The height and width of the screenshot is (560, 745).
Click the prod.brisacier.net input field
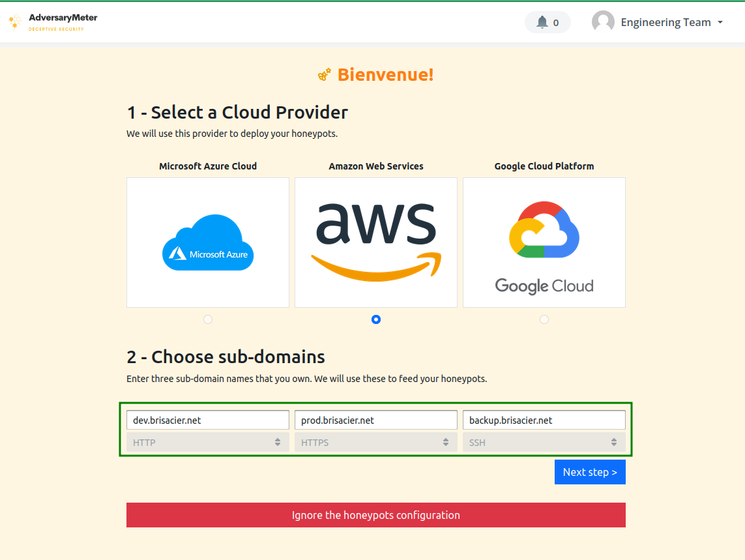(376, 420)
